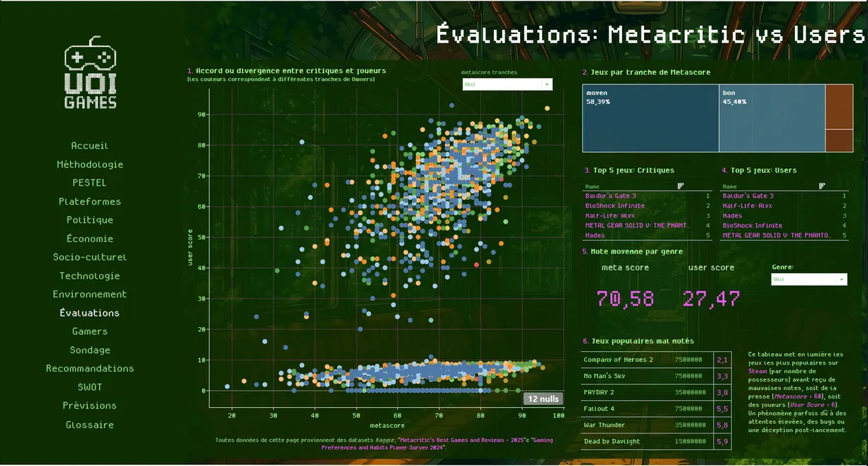868x466 pixels.
Task: Open the SWOT page from sidebar
Action: pos(90,387)
